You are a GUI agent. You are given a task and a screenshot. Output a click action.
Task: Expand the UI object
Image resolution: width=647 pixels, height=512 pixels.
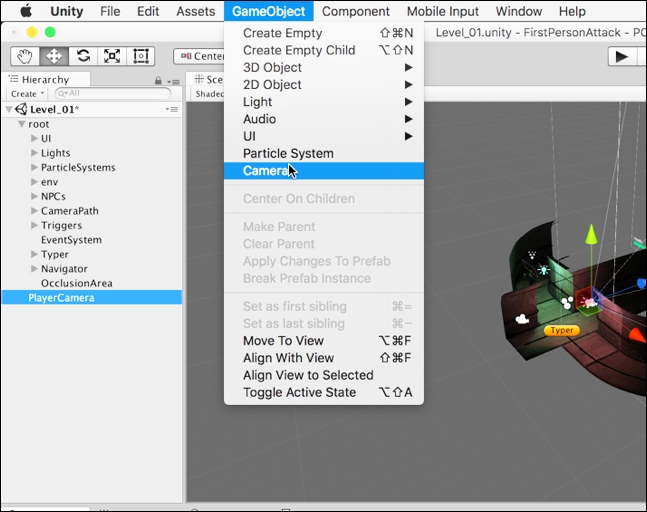tap(34, 138)
